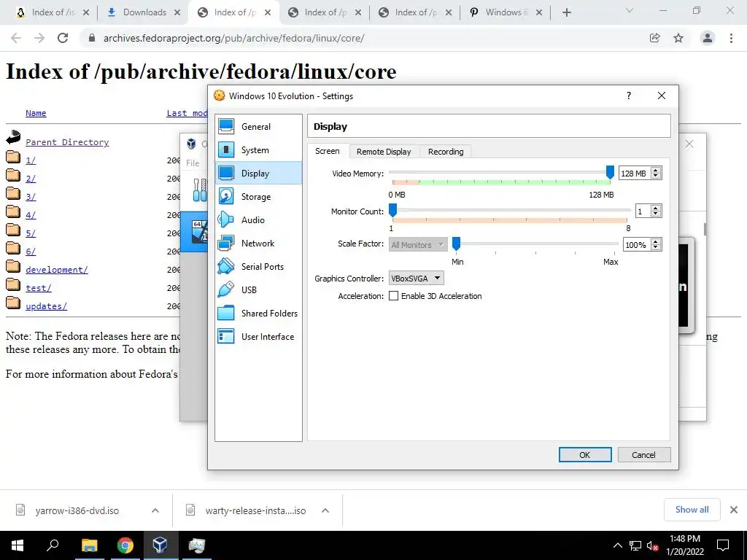747x560 pixels.
Task: Click the Monitor Count slider handle
Action: coord(392,210)
